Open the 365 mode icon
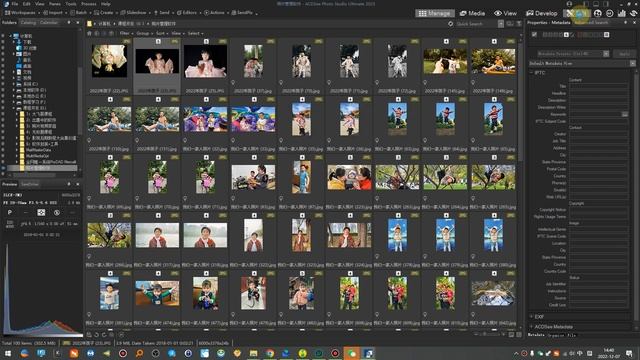The image size is (640, 360). tap(609, 13)
